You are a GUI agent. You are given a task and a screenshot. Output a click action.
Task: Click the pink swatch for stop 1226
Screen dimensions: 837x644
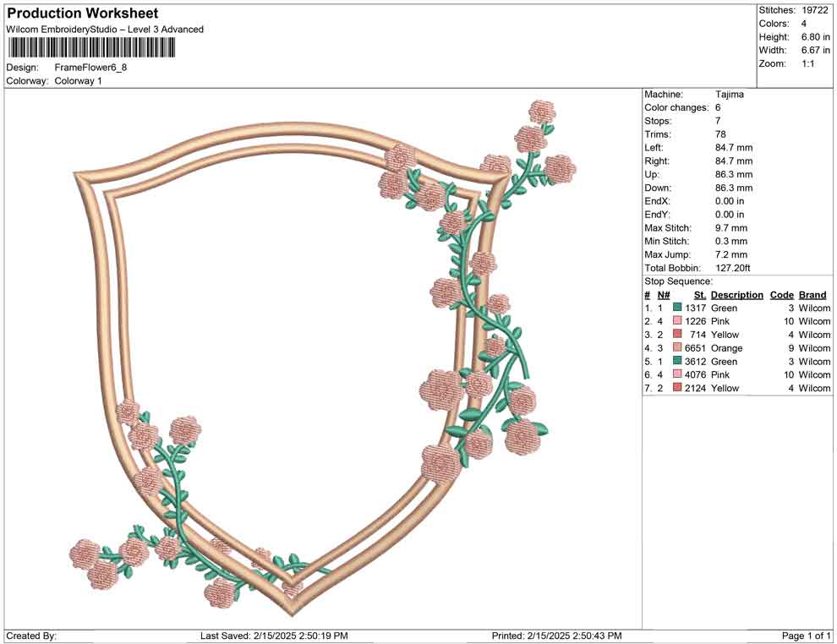coord(677,320)
